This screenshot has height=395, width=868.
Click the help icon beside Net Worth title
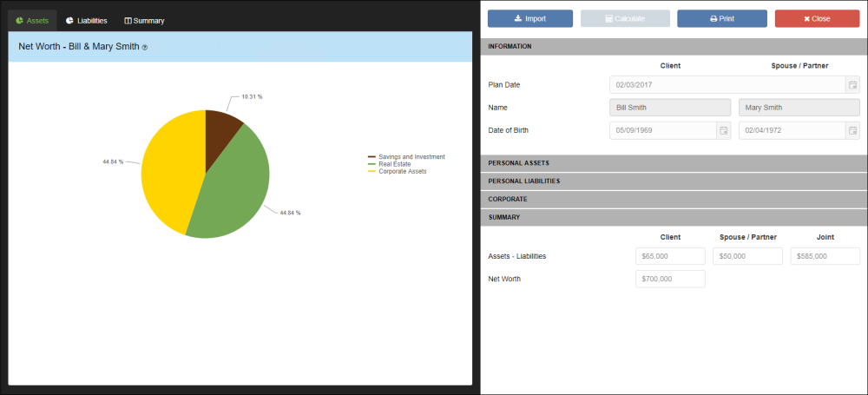[x=144, y=48]
